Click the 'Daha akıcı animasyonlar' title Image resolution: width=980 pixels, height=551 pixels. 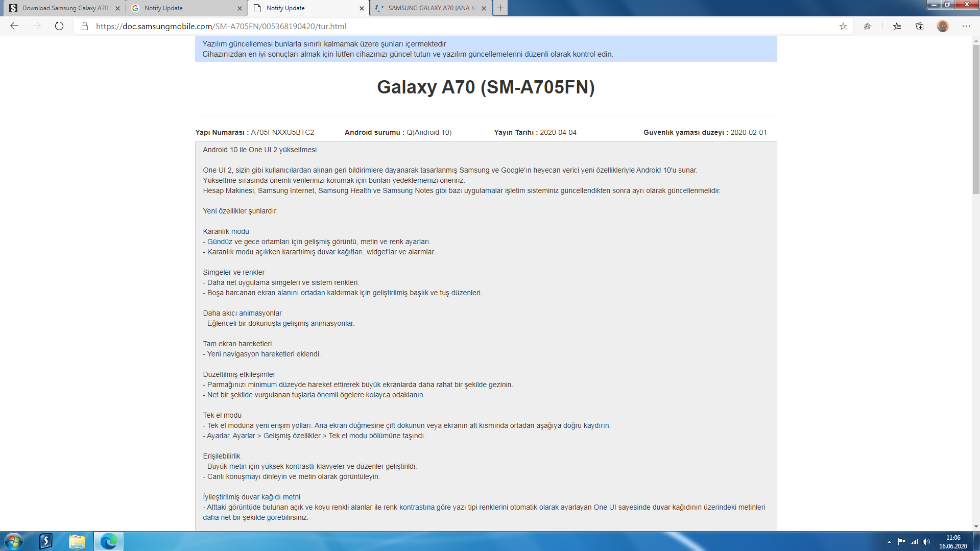[x=242, y=313]
